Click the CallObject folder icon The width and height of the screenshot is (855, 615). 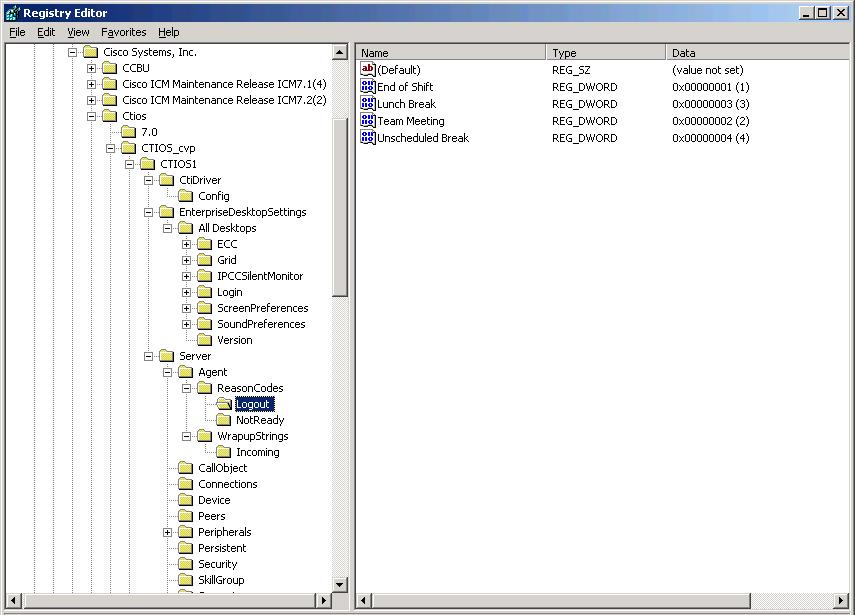(185, 468)
